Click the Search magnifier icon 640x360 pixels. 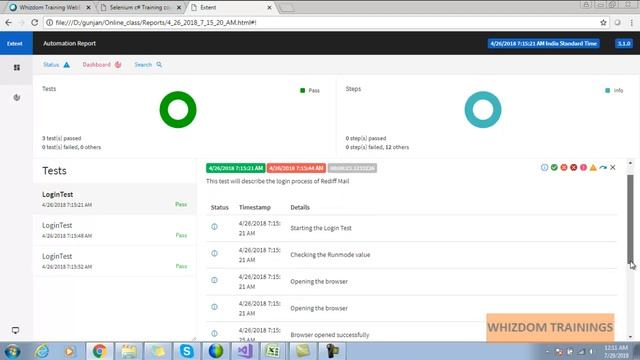[x=159, y=64]
